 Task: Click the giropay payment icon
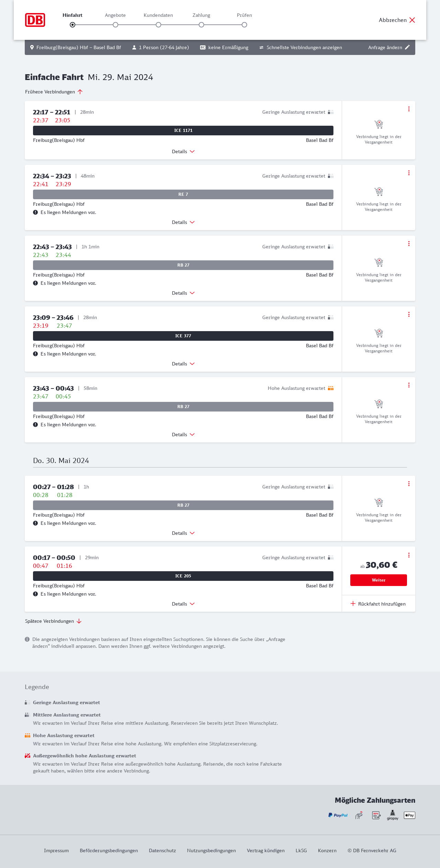(393, 815)
